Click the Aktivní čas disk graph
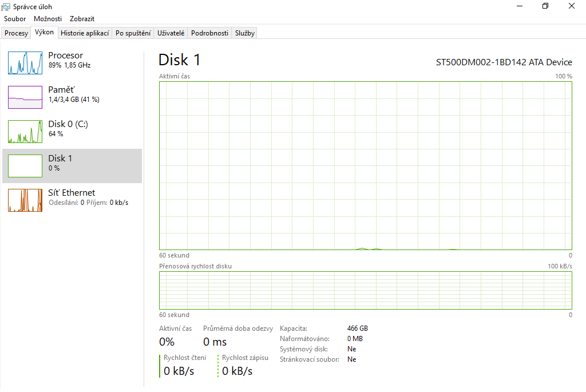 (365, 165)
